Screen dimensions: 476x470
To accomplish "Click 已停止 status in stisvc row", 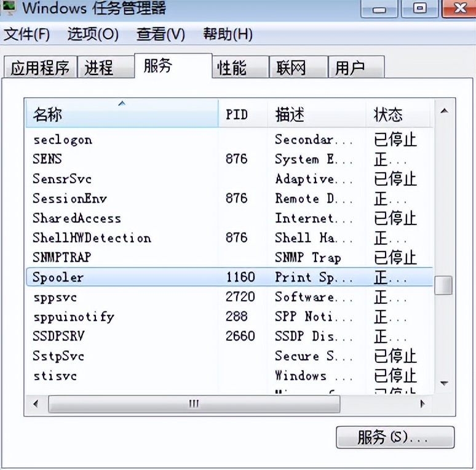I will coord(395,376).
